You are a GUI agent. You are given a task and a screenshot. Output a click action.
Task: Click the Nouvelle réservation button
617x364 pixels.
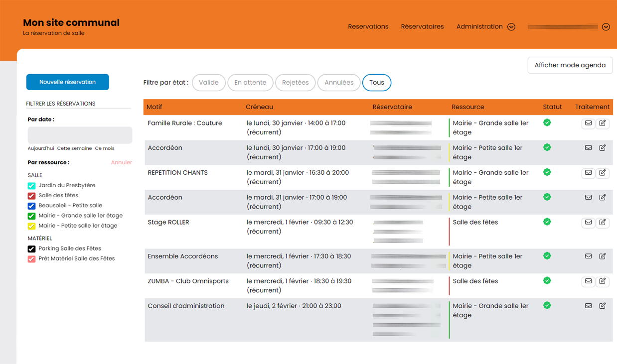point(67,82)
